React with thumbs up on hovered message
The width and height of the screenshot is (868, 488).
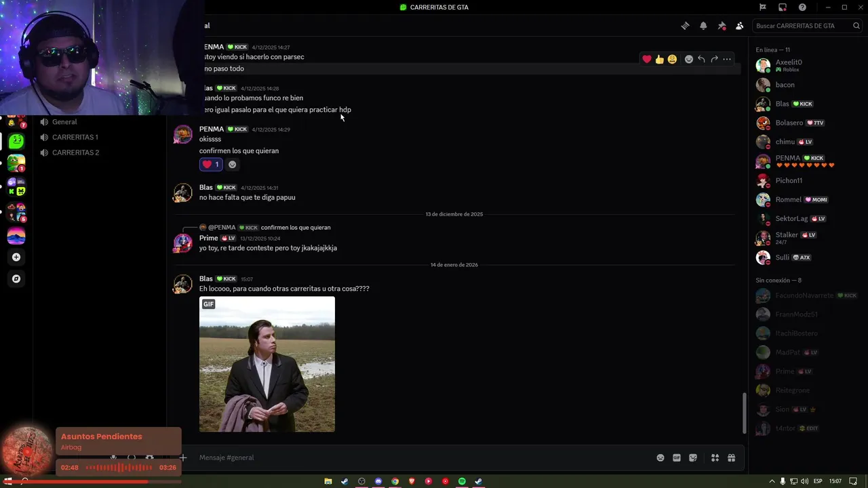(x=660, y=59)
